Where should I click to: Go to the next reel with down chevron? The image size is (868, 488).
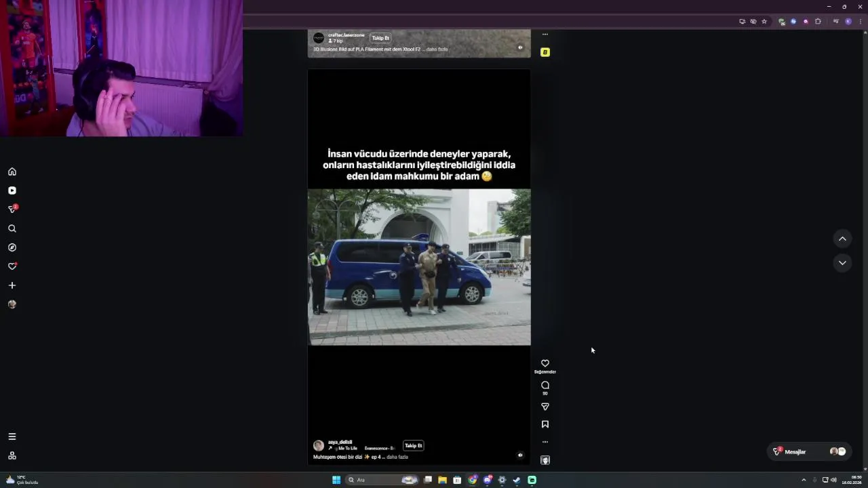(842, 263)
